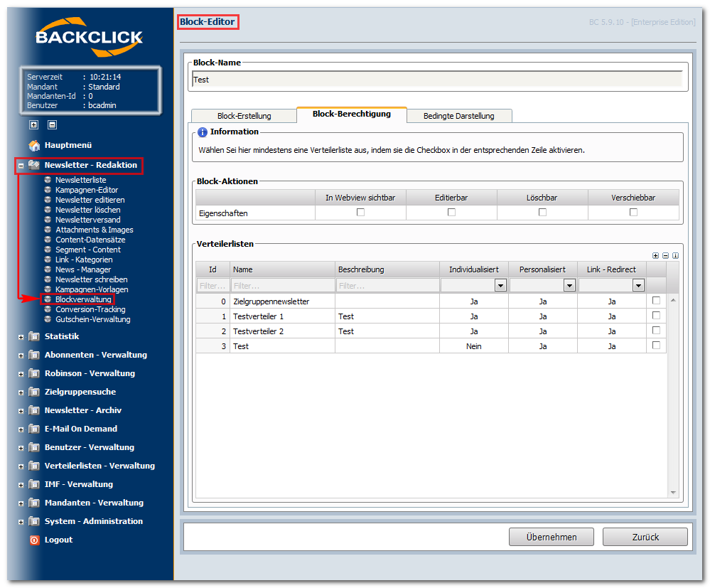Click collapse-all minus icon below server info
The image size is (710, 588).
coord(52,124)
